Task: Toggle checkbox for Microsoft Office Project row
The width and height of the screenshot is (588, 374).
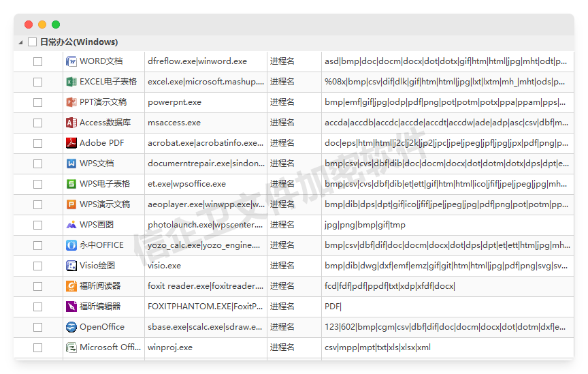Action: pyautogui.click(x=38, y=347)
